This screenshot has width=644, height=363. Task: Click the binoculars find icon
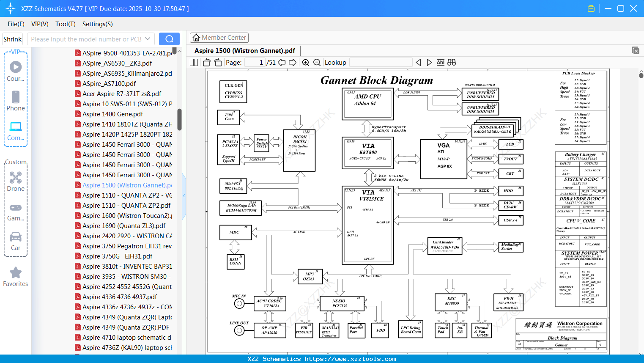[452, 62]
